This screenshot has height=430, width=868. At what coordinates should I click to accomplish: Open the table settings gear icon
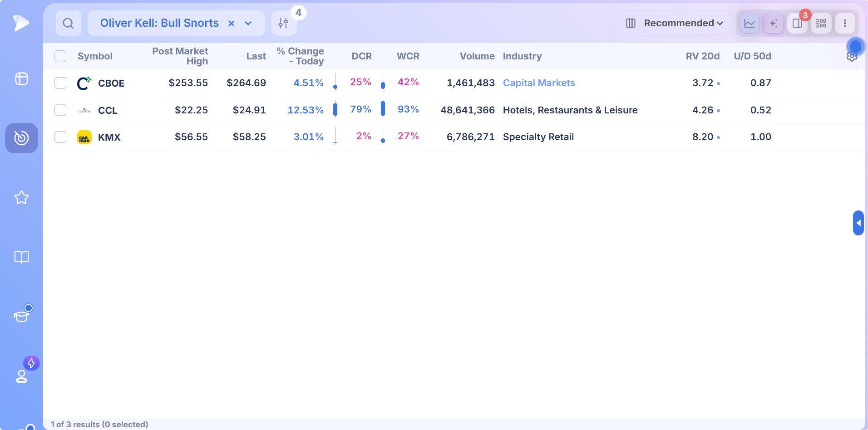(852, 56)
